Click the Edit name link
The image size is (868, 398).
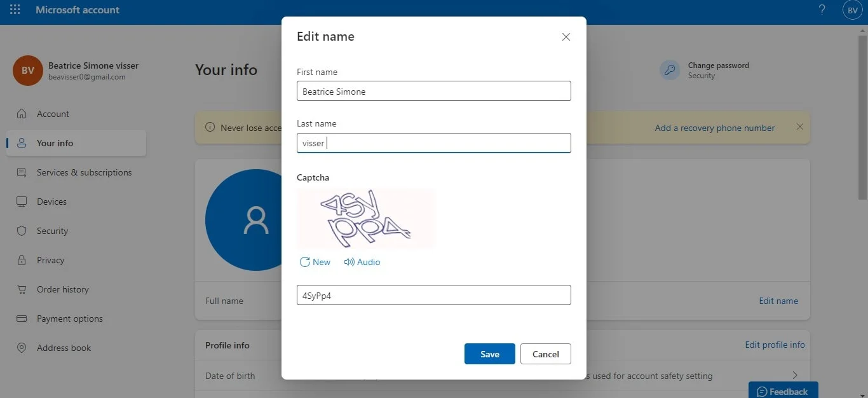click(x=778, y=301)
